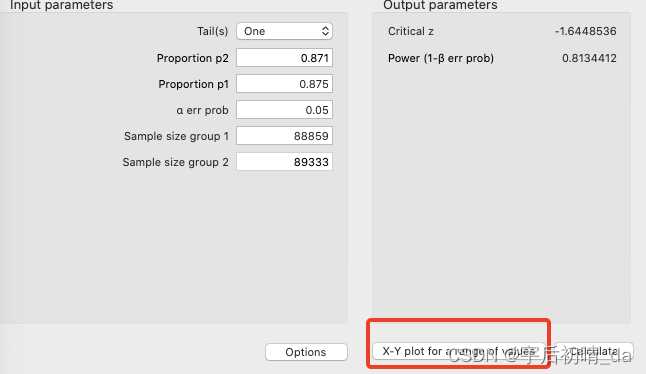Image resolution: width=646 pixels, height=374 pixels.
Task: Select the Power output value 0.8134412
Action: click(589, 58)
